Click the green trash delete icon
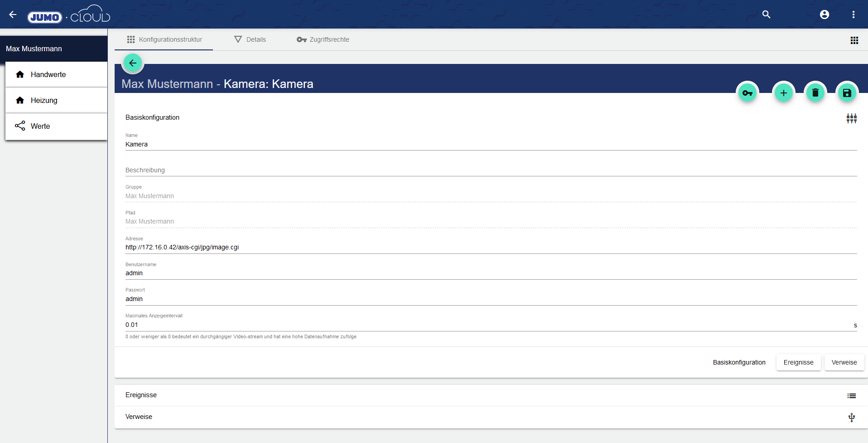868x443 pixels. pyautogui.click(x=815, y=93)
